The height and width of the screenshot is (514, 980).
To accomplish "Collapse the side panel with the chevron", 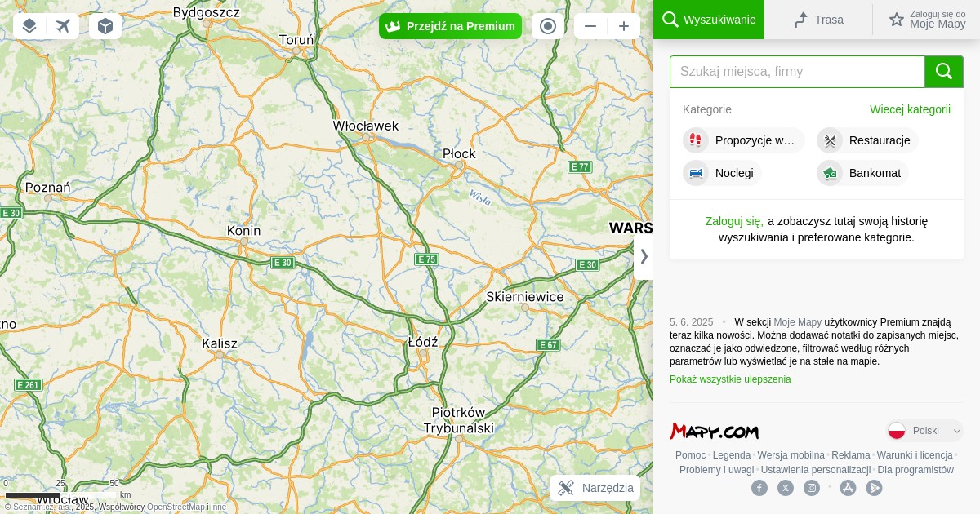I will [644, 256].
